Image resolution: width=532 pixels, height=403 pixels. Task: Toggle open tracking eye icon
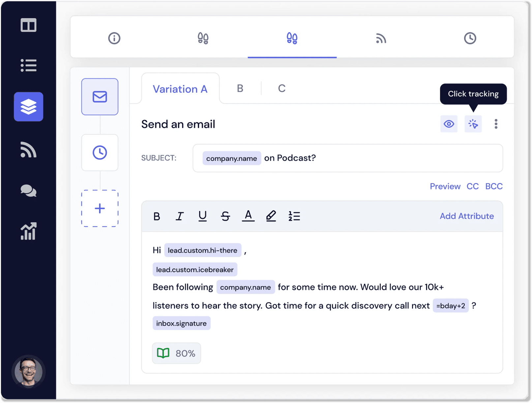[x=449, y=124]
